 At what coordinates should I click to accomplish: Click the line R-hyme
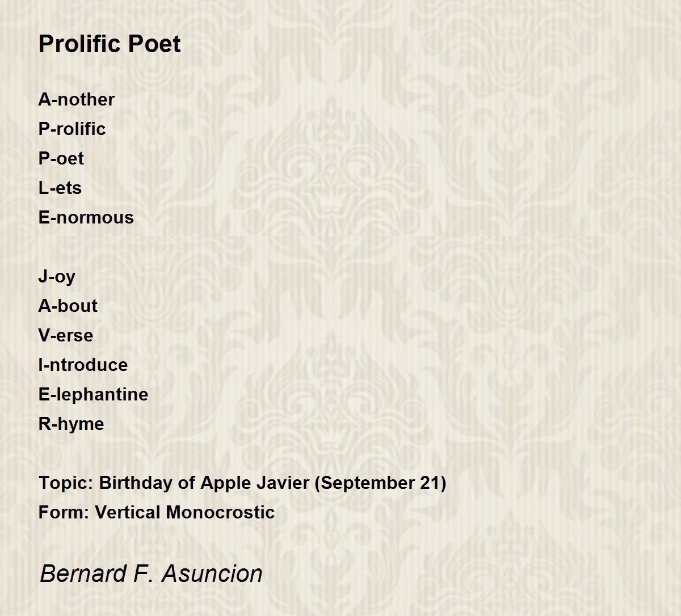click(x=72, y=424)
